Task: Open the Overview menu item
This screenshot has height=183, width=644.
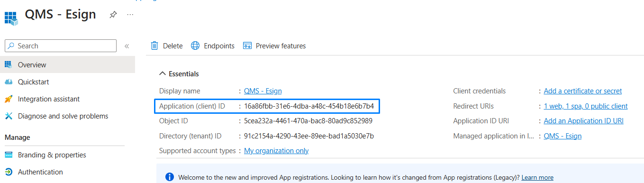Action: point(67,65)
